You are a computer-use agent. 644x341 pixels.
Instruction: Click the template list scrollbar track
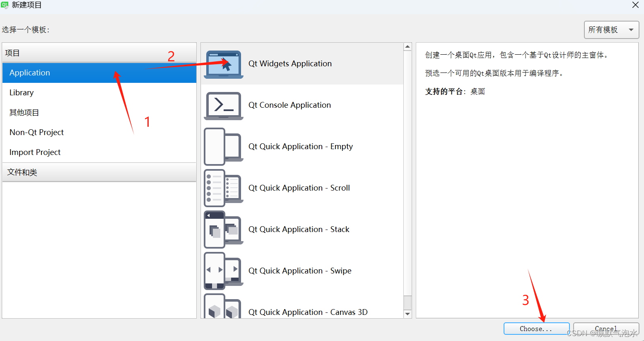408,173
